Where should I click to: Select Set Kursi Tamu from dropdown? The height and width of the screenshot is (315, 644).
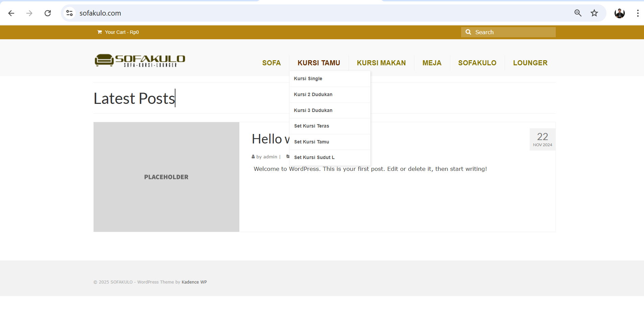[330, 142]
